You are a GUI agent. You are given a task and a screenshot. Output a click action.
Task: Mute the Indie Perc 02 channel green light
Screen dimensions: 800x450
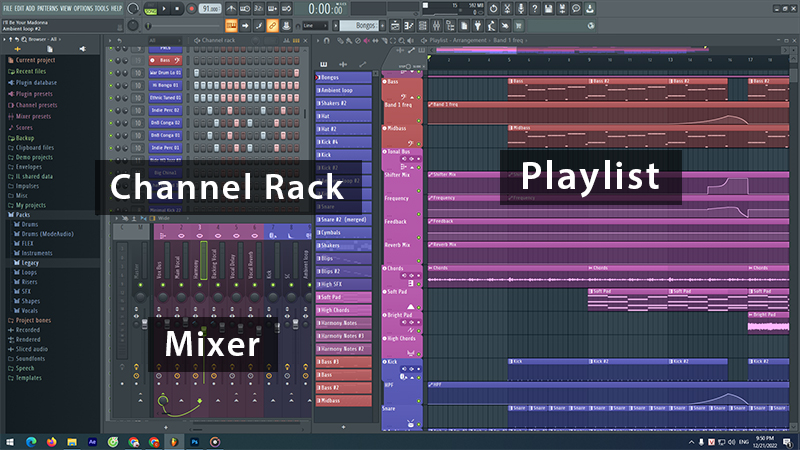[x=111, y=110]
